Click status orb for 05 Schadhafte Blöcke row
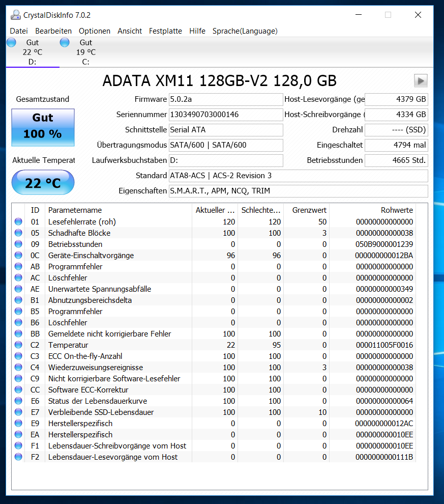 tap(18, 233)
